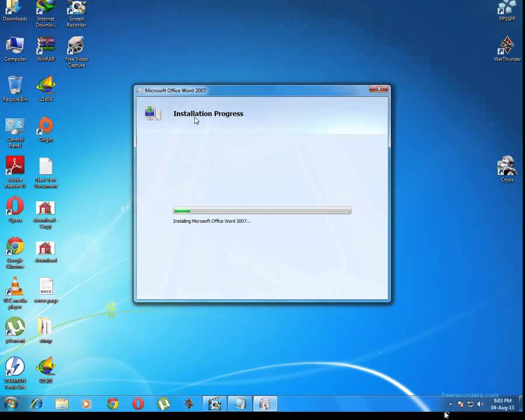Show hidden system tray icons

450,404
